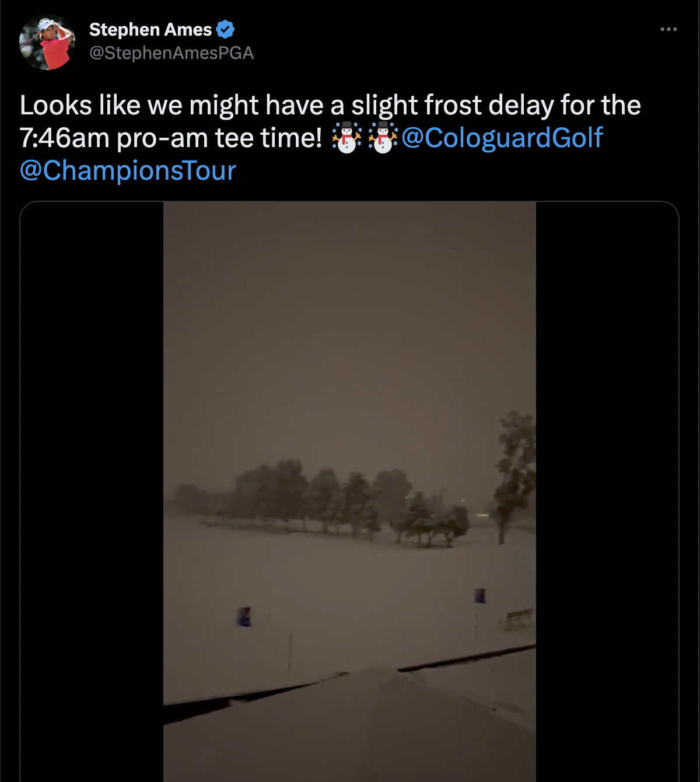Click the gray sky area of the video
Viewport: 700px width, 782px height.
coord(349,327)
